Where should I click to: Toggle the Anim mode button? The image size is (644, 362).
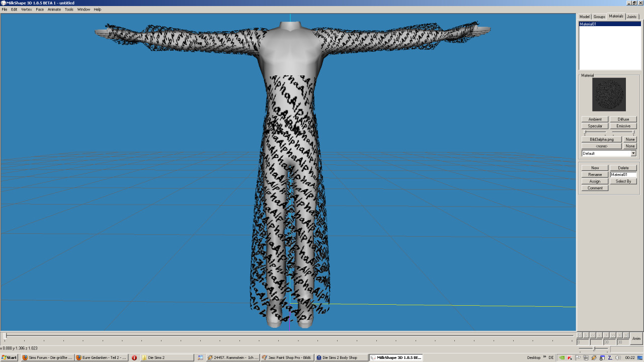click(636, 338)
